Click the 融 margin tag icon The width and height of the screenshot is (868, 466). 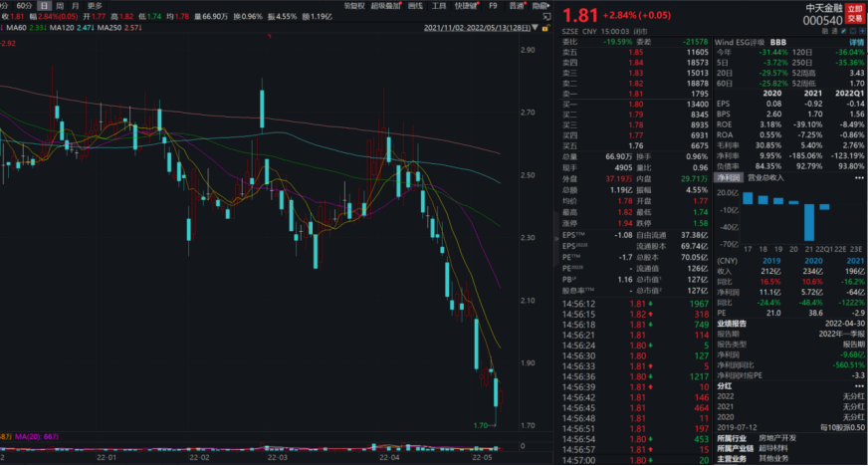pyautogui.click(x=825, y=32)
